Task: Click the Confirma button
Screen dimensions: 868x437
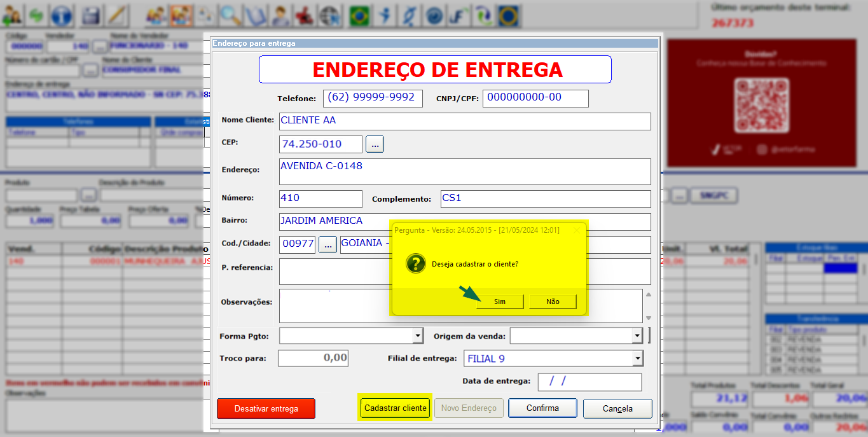Action: click(x=542, y=408)
